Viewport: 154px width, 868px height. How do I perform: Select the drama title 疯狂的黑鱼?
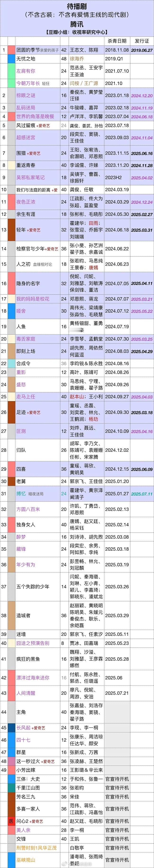click(28, 659)
